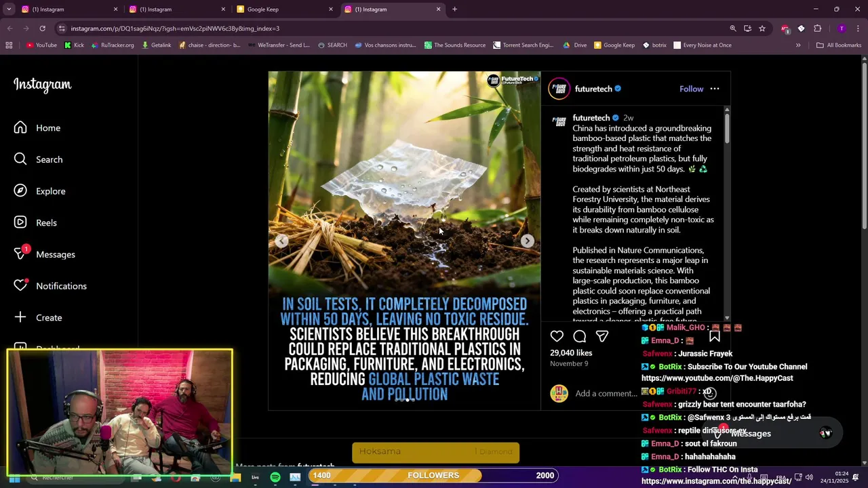The image size is (868, 488).
Task: Open the YouTube bookmark
Action: [x=41, y=45]
